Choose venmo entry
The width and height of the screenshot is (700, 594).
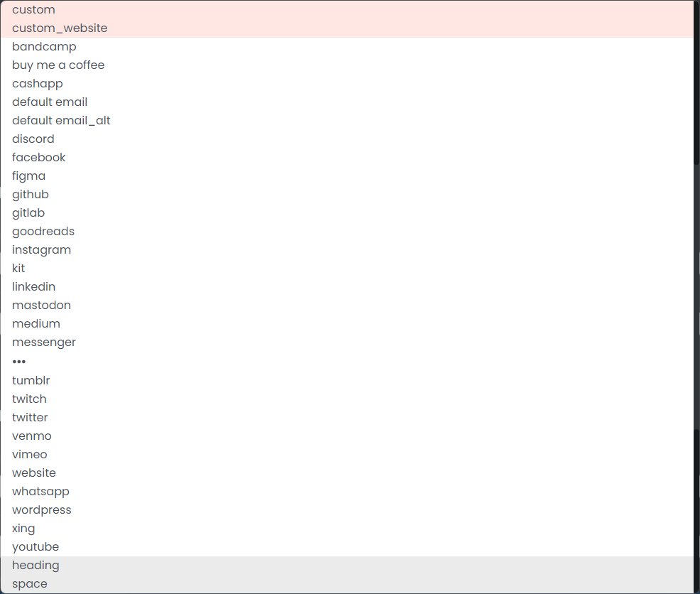347,436
